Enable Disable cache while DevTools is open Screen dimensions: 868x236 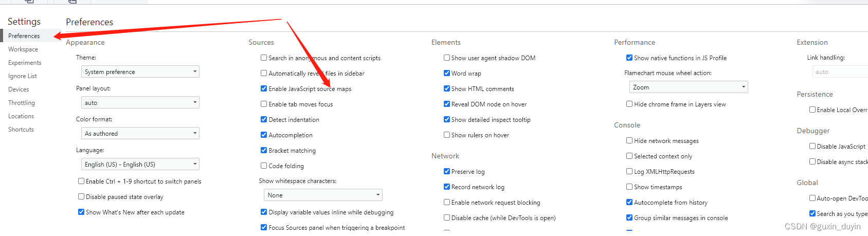(447, 217)
